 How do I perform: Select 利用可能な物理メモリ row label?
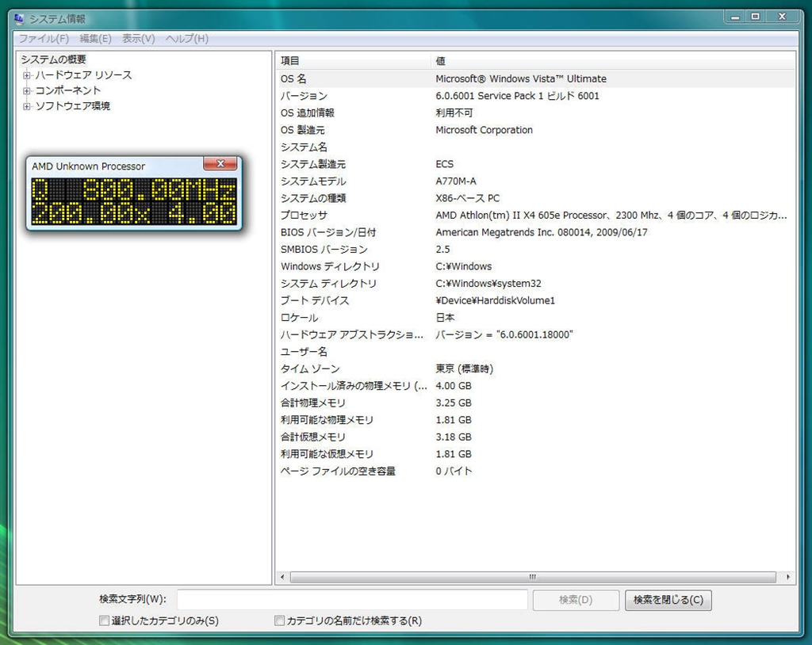click(x=327, y=420)
